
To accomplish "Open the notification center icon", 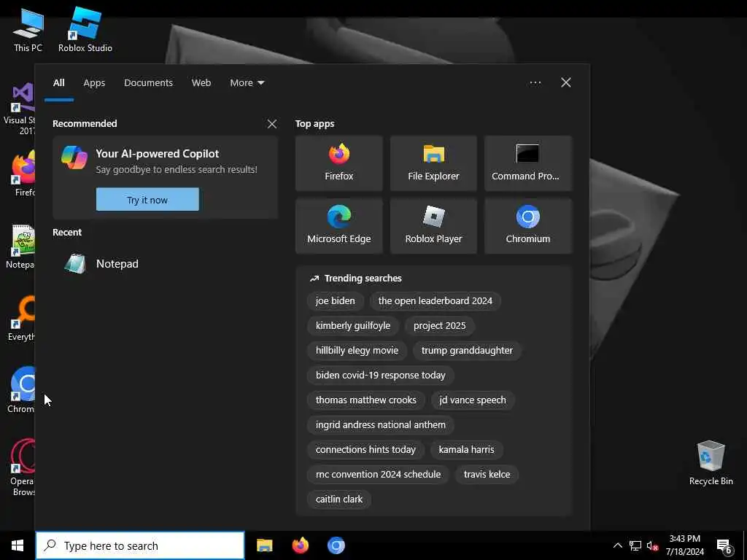I will tap(724, 546).
